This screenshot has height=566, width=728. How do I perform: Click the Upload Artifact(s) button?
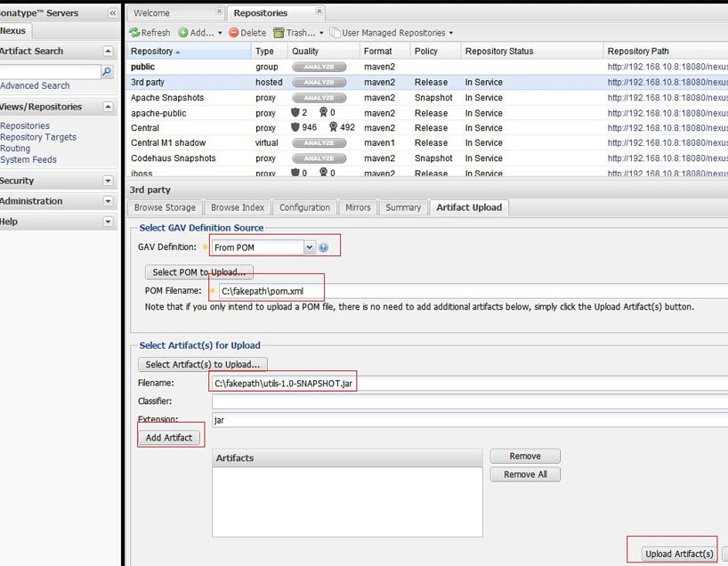click(679, 554)
